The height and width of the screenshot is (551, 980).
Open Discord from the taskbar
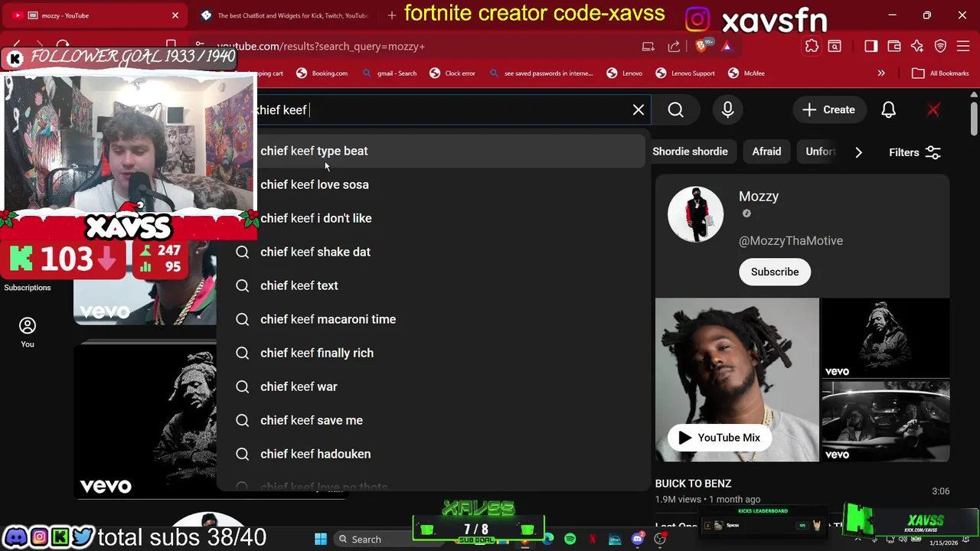[x=637, y=539]
